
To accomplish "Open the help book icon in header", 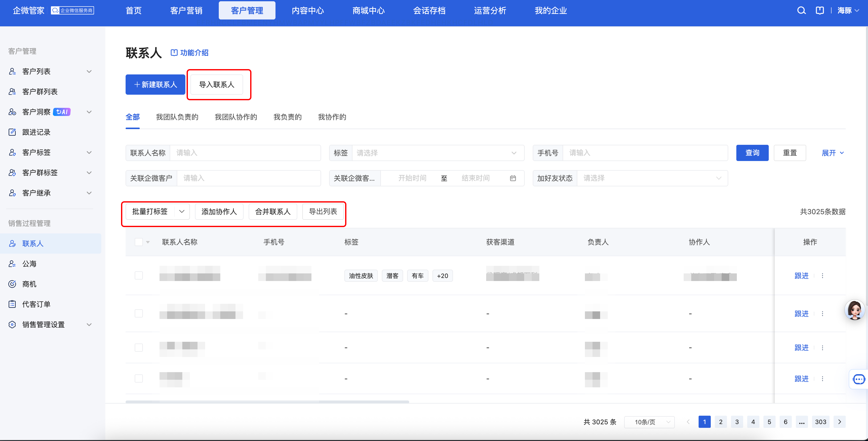I will coord(819,10).
